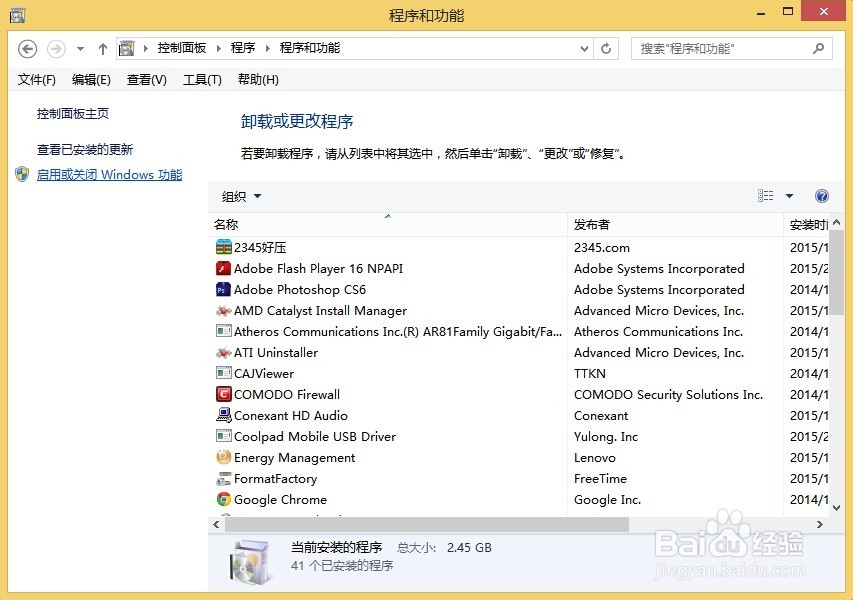Viewport: 853px width, 600px height.
Task: Select FormatFactory icon
Action: pyautogui.click(x=224, y=479)
